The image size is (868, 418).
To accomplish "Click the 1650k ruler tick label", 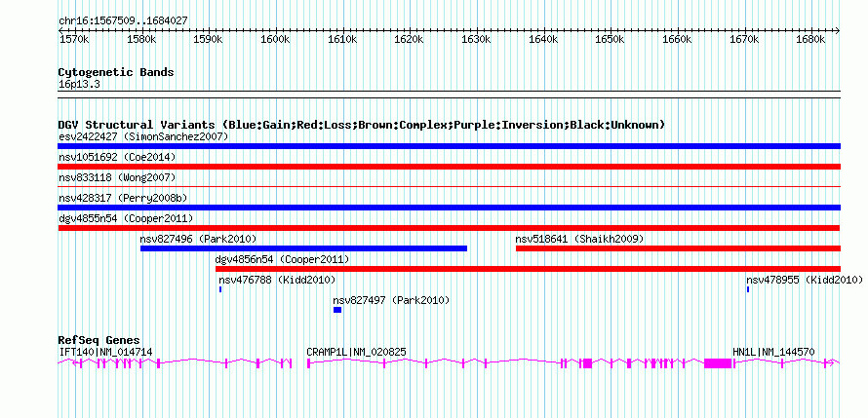I will point(610,40).
